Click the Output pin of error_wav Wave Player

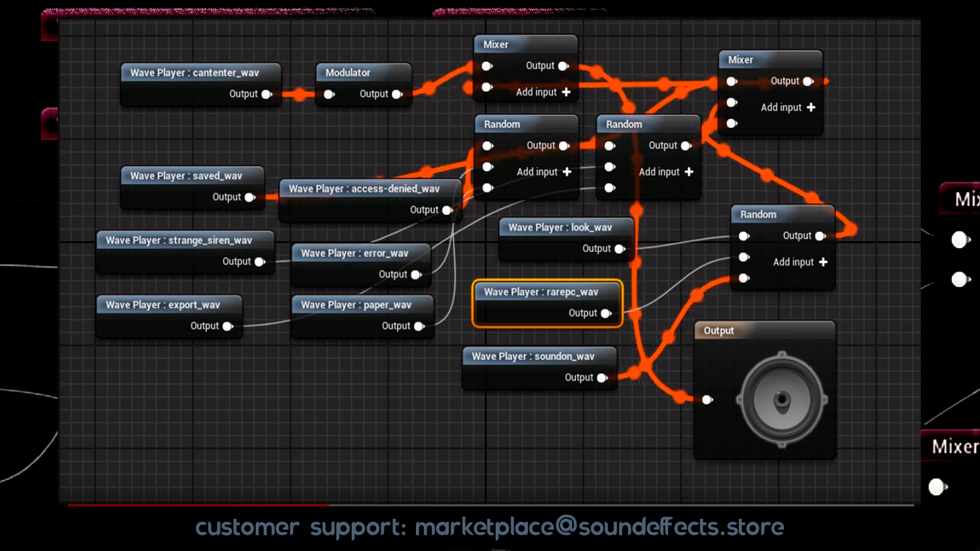click(416, 274)
